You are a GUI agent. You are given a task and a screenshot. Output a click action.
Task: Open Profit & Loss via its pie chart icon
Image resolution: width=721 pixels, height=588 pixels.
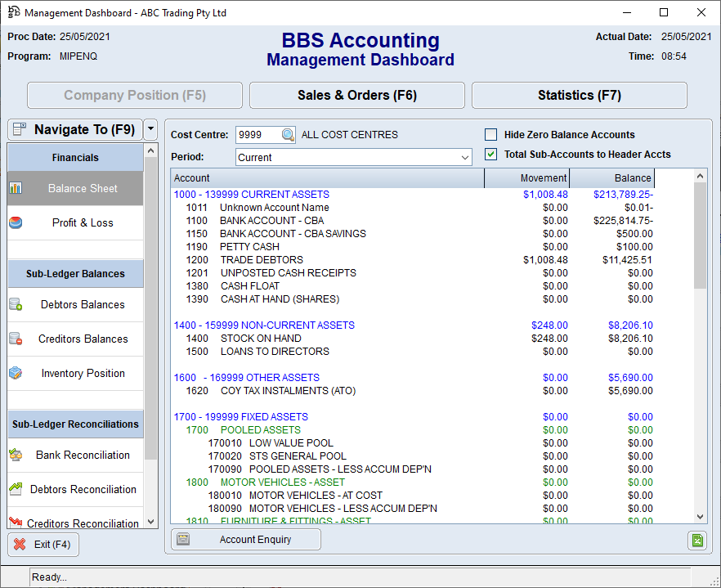pyautogui.click(x=16, y=222)
